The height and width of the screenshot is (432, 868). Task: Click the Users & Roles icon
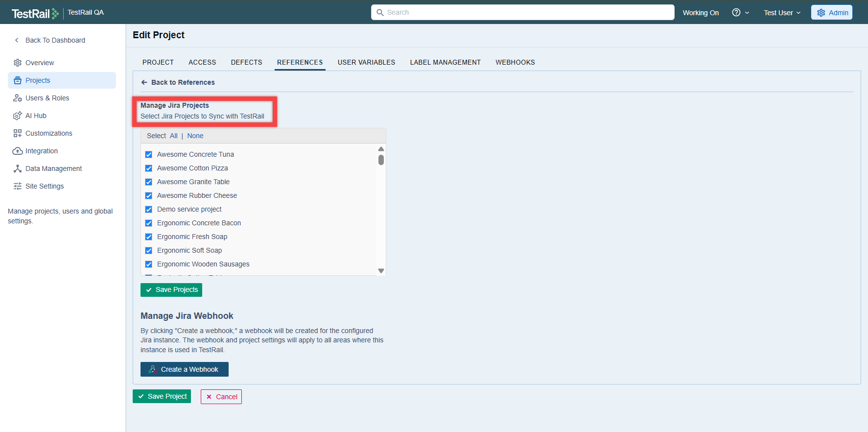18,98
